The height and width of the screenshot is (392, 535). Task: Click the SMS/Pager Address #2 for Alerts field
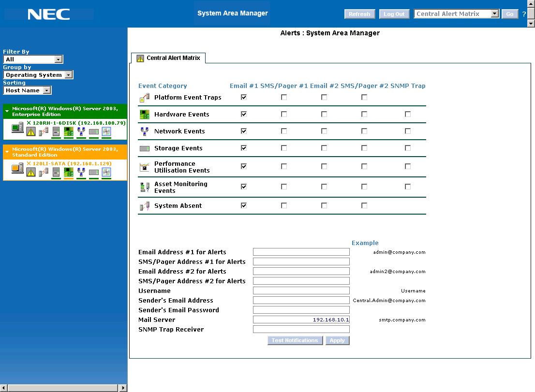tap(301, 281)
